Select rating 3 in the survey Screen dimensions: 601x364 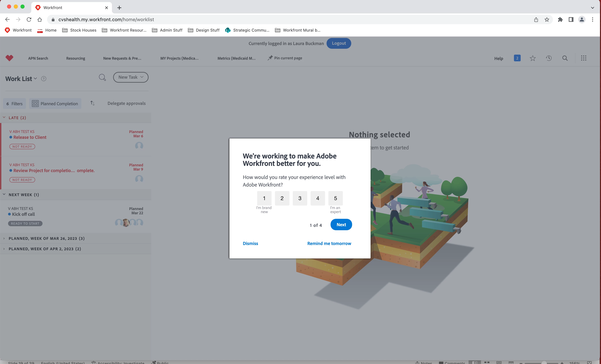(x=300, y=198)
